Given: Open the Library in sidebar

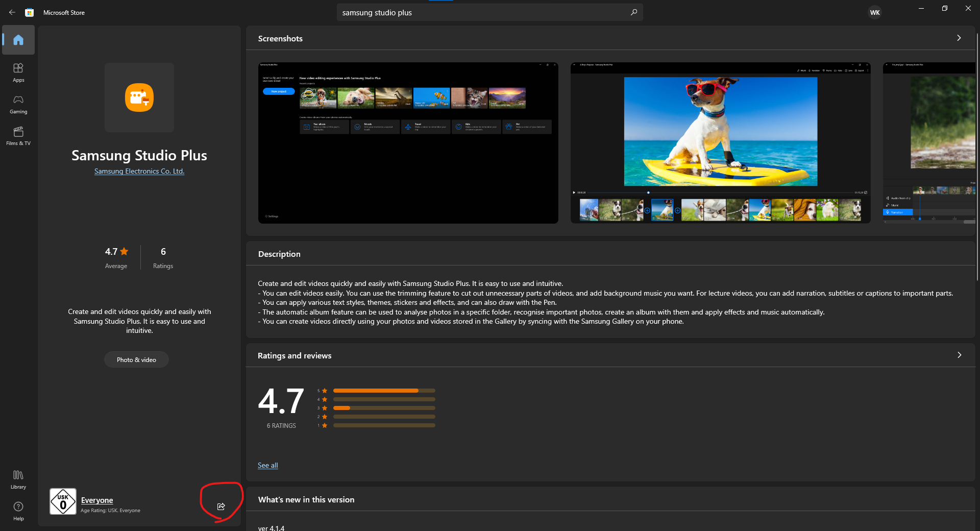Looking at the screenshot, I should point(18,479).
